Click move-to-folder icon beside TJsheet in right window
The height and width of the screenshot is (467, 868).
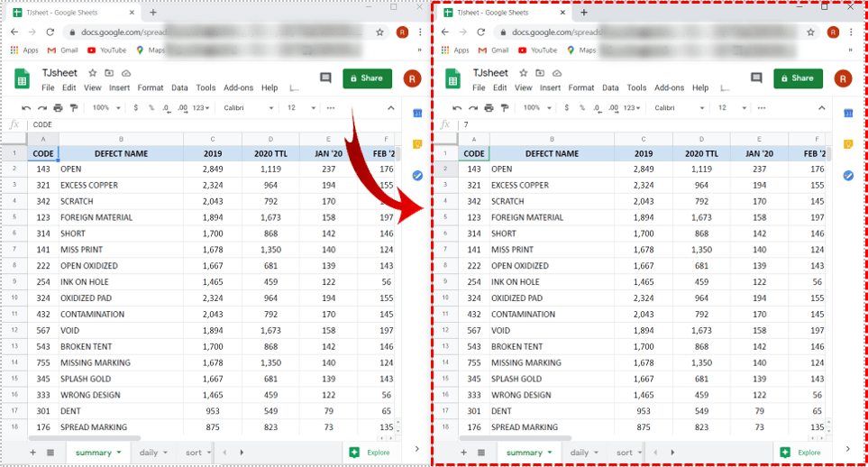[540, 72]
